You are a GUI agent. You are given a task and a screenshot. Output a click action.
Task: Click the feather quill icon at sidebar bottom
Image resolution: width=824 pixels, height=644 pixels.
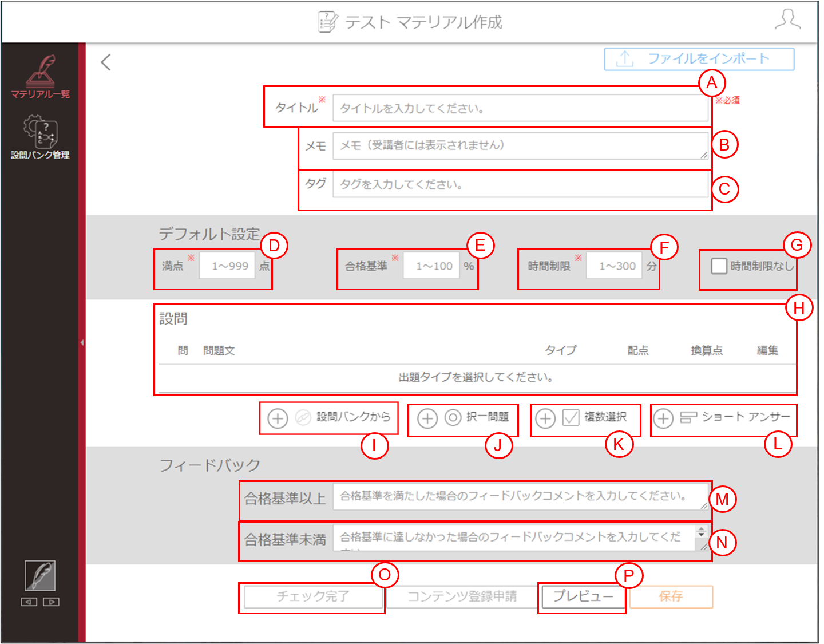[x=40, y=575]
